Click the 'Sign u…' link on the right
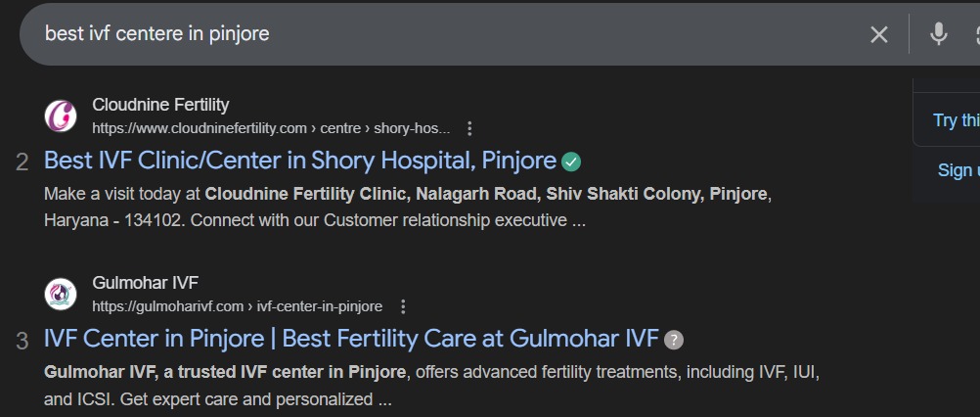The width and height of the screenshot is (980, 417). pos(958,170)
